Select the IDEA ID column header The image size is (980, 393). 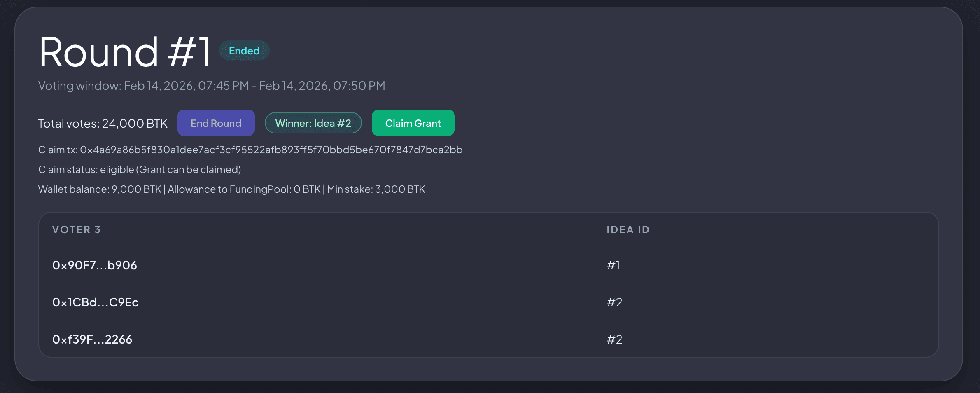(x=628, y=229)
